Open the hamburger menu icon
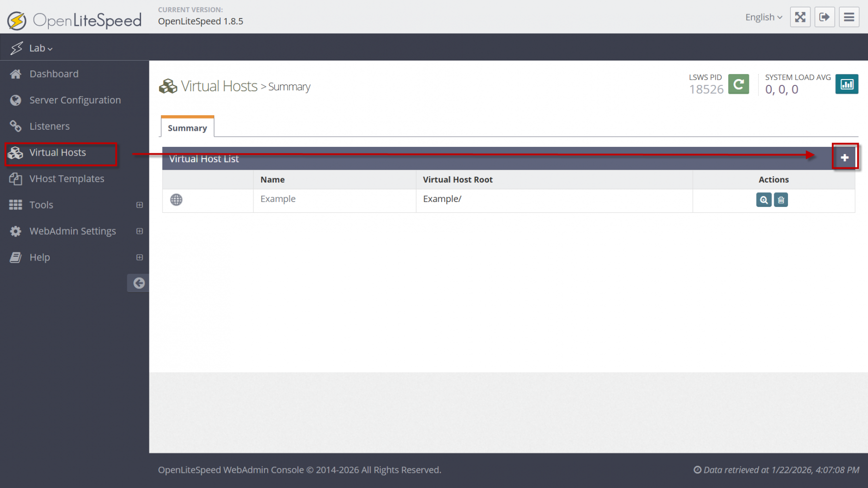This screenshot has width=868, height=488. [x=849, y=17]
